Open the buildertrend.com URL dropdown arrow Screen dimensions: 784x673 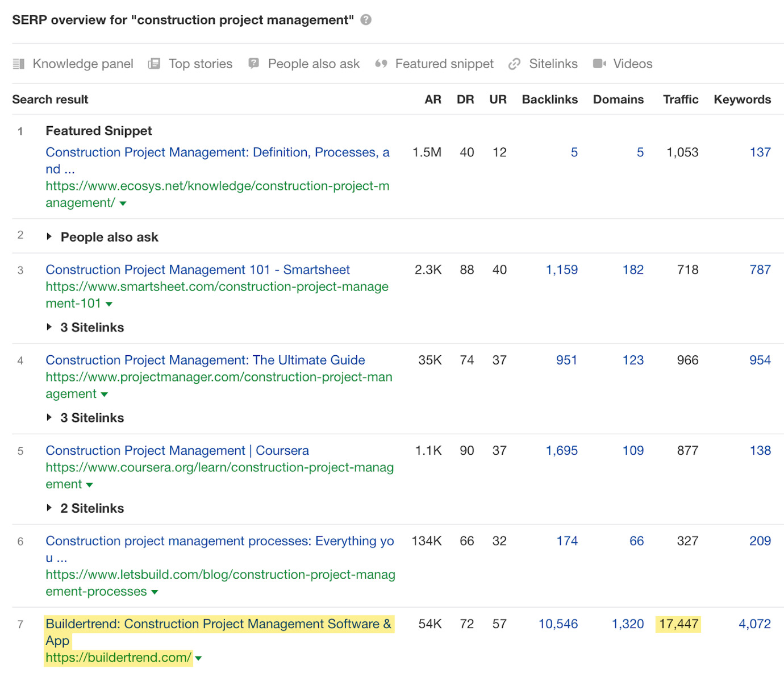pyautogui.click(x=198, y=658)
